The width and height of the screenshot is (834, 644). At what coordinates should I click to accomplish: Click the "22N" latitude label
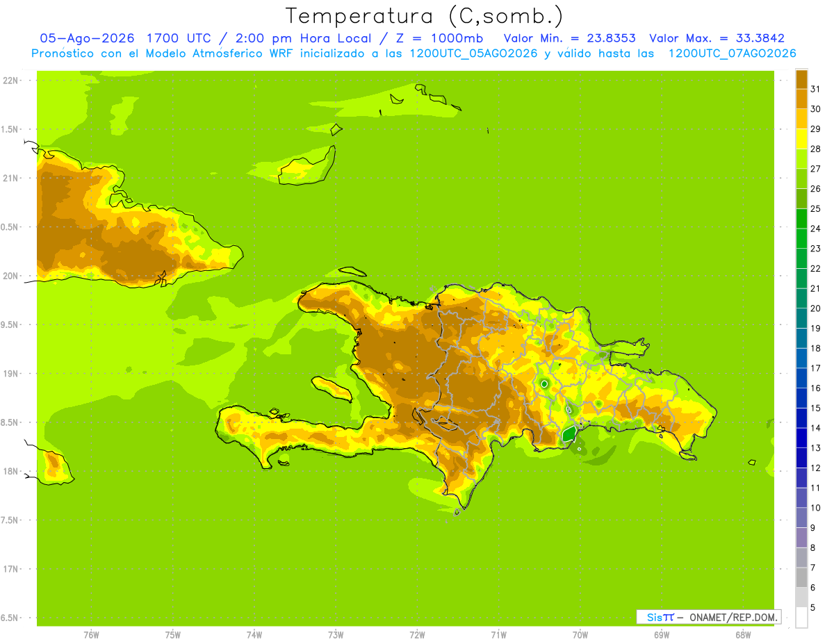(x=10, y=81)
